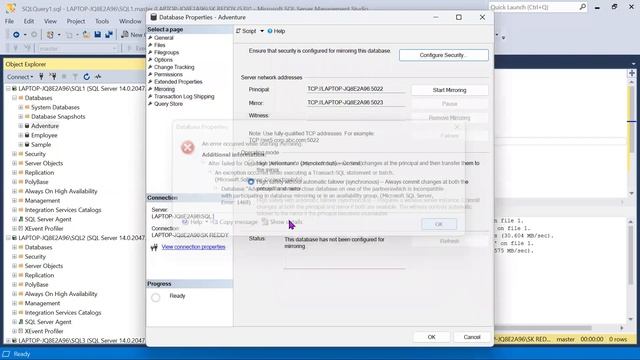Collapse the LAPTOP-JQ8E2A96\SQL1 server node
Screen dimensions: 640x360
[8, 88]
